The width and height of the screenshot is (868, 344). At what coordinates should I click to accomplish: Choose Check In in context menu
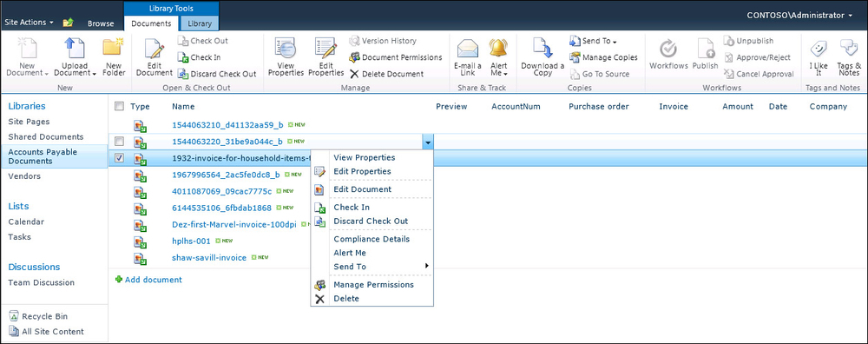(x=352, y=207)
